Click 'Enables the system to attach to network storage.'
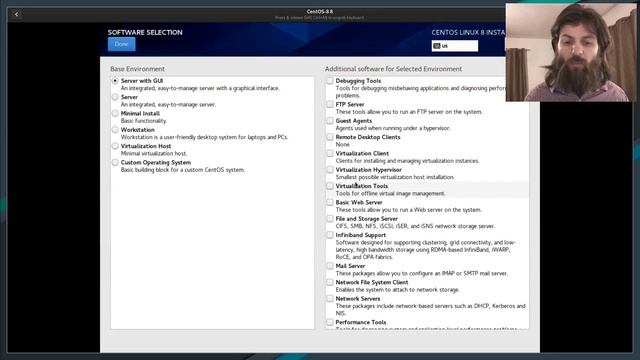This screenshot has width=640, height=360. (x=398, y=290)
